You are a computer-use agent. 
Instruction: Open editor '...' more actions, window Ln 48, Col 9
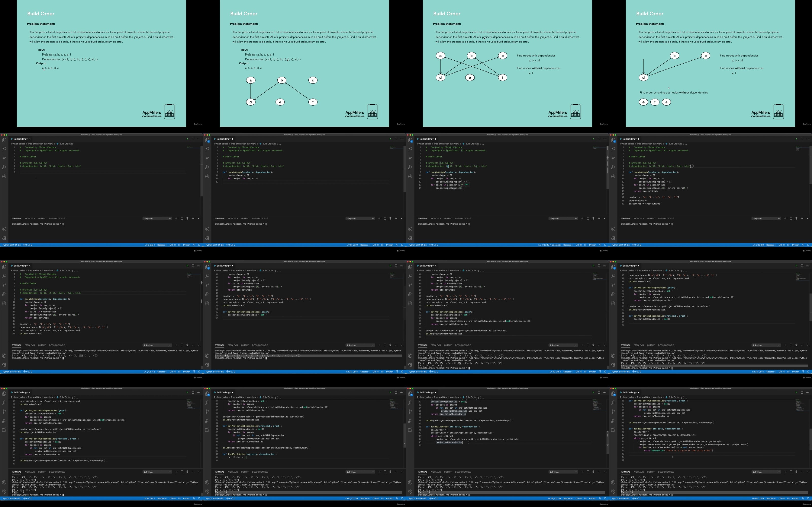coord(808,392)
